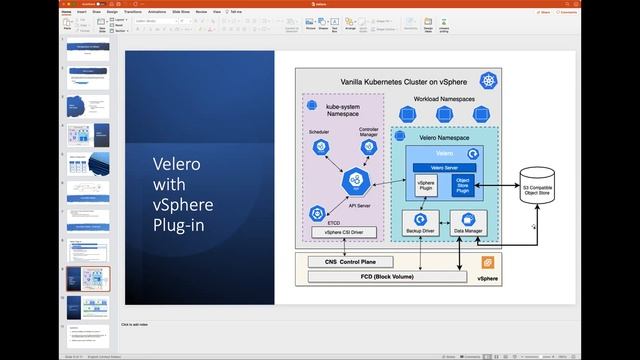Click the Shapes gallery icon
The image size is (640, 360).
(323, 22)
